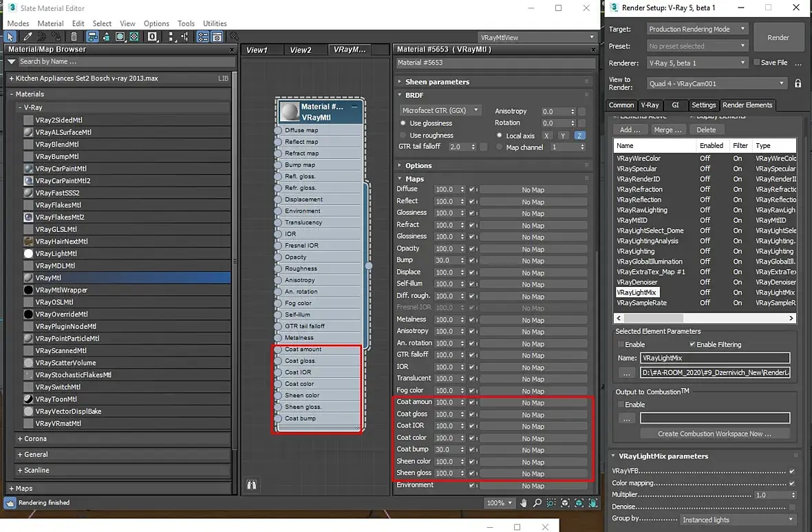This screenshot has width=812, height=532.
Task: Click the Merge... button in Render Elements
Action: click(667, 130)
